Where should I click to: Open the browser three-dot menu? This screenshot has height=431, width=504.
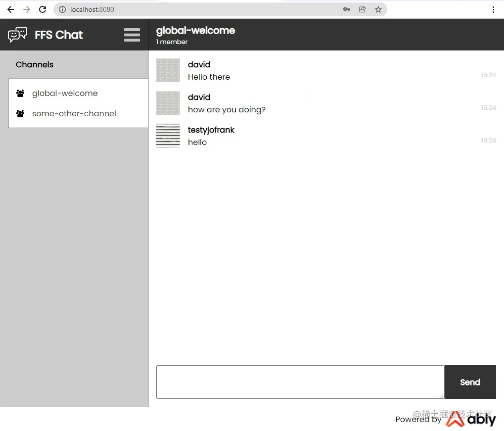pos(493,9)
